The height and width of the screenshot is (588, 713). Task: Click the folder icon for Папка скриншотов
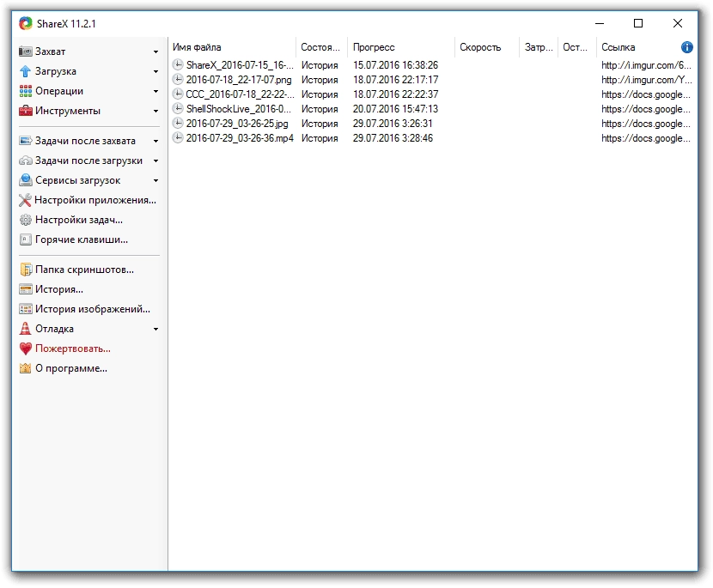(26, 270)
